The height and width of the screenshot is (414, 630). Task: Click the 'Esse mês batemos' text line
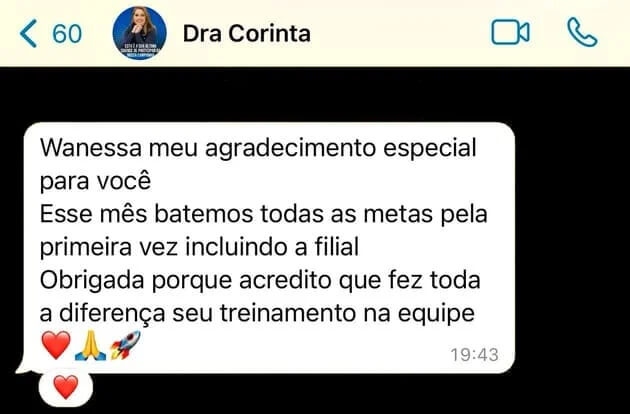[x=264, y=214]
